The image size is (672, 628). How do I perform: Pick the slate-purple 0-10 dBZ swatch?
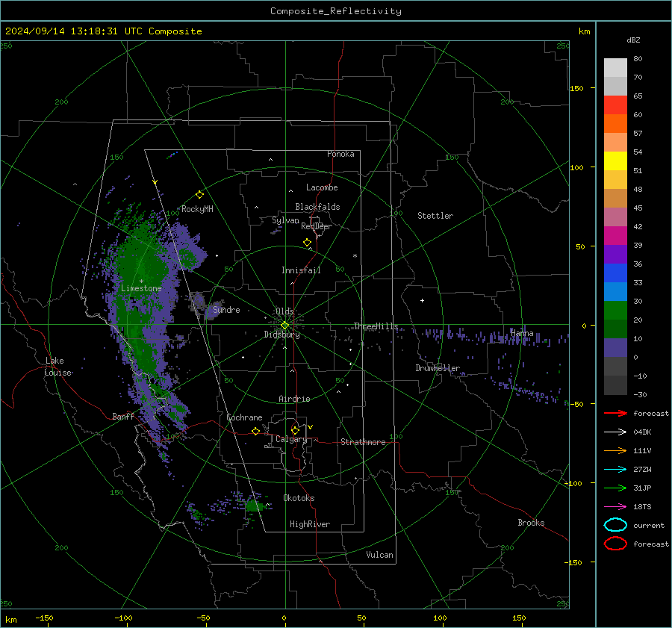(x=615, y=348)
